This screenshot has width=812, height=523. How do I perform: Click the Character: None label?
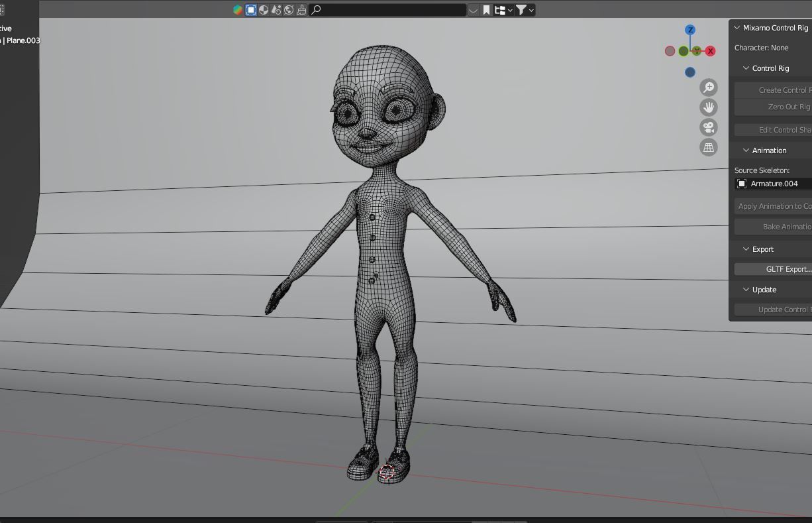point(761,48)
